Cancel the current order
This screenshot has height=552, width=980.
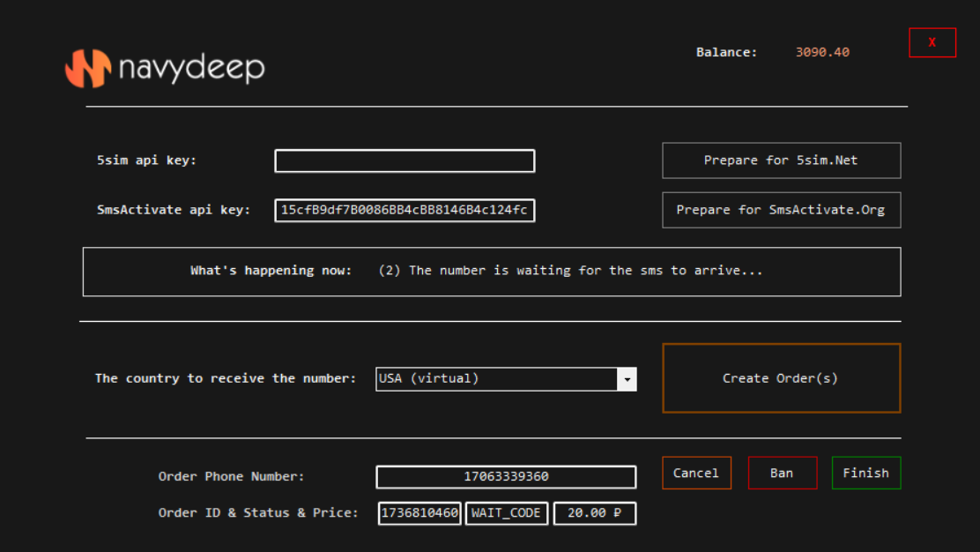pyautogui.click(x=696, y=474)
